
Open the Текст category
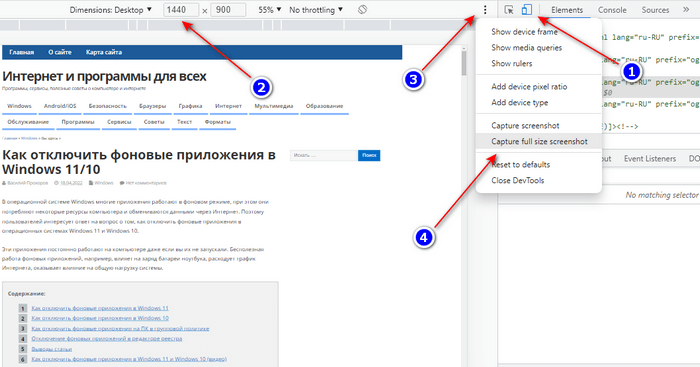click(184, 122)
